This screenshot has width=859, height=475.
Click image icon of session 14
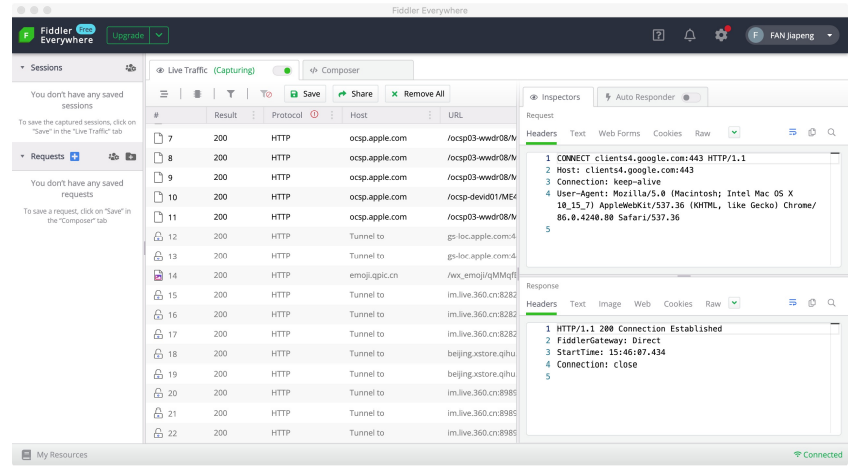coord(158,276)
